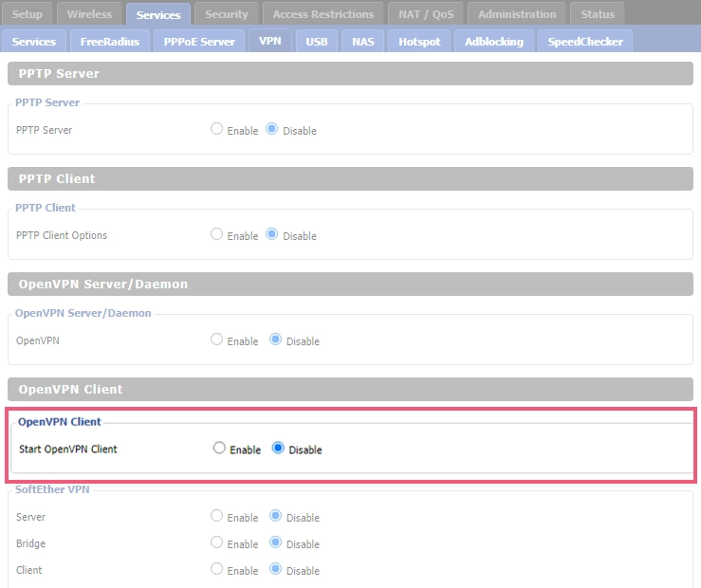Open the USB sub-tab
701x588 pixels.
(317, 41)
